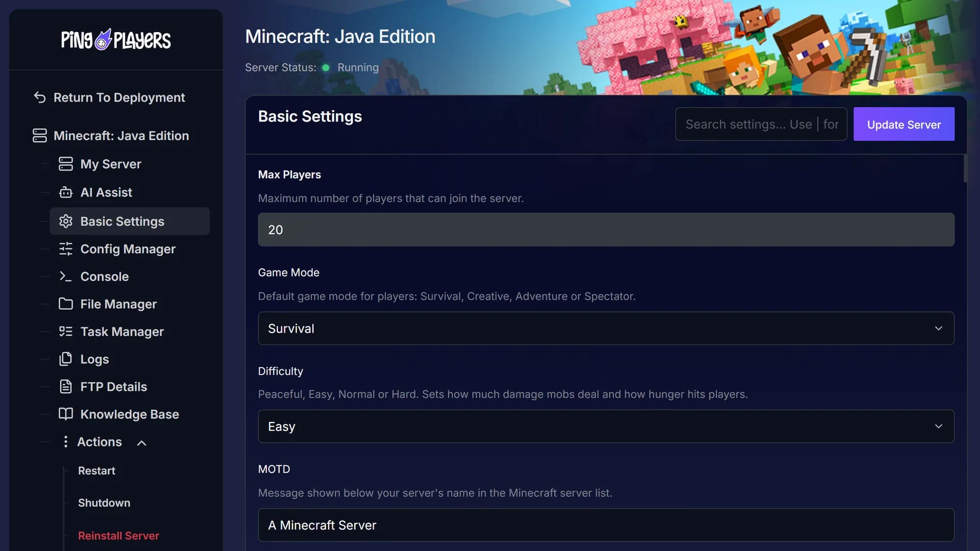
Task: Open the Game Mode dropdown chevron
Action: (x=938, y=328)
